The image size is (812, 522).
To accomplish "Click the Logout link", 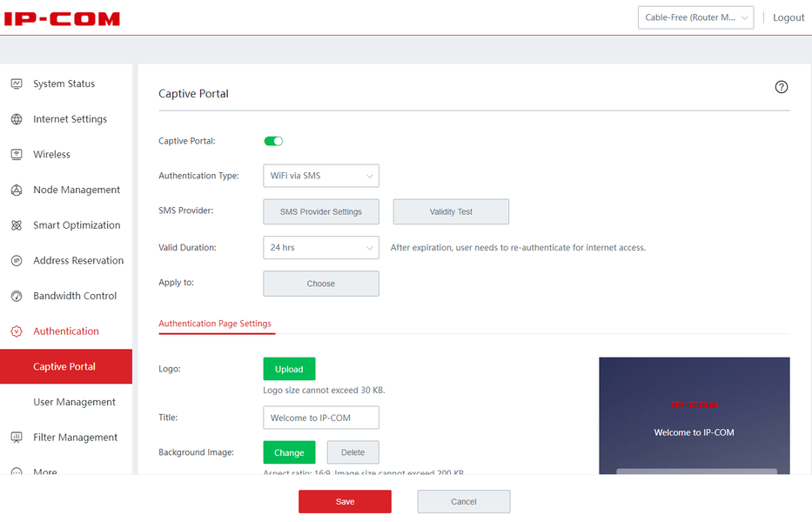I will (x=789, y=17).
